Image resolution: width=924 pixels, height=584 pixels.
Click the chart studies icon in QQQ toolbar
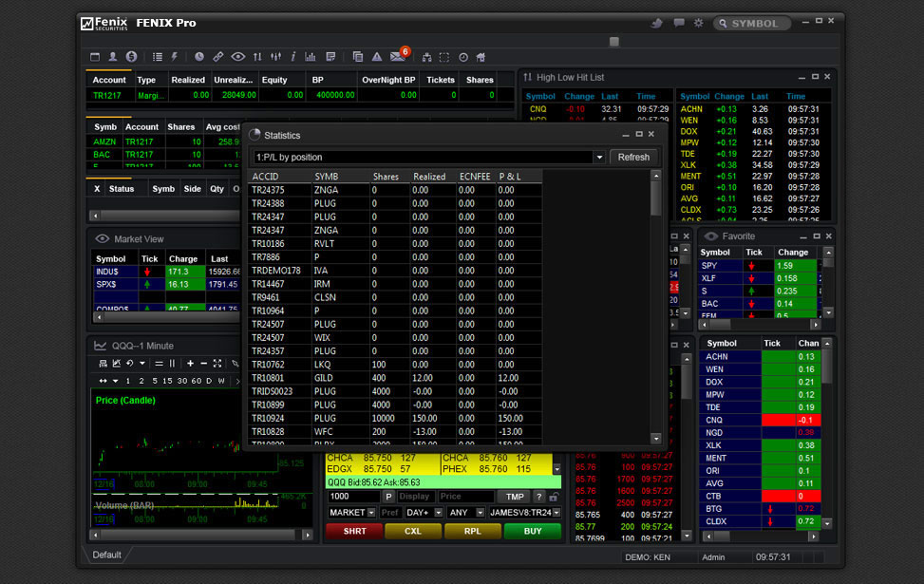(117, 364)
